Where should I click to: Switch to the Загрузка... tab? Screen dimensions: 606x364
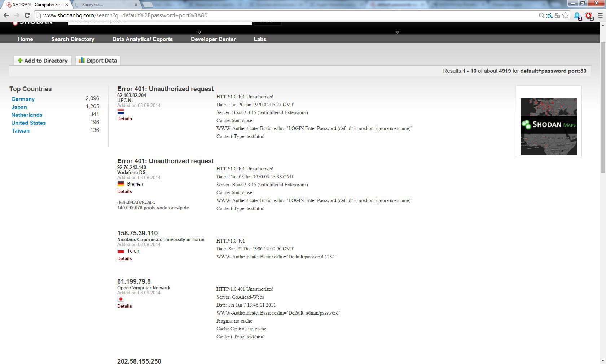[x=105, y=5]
